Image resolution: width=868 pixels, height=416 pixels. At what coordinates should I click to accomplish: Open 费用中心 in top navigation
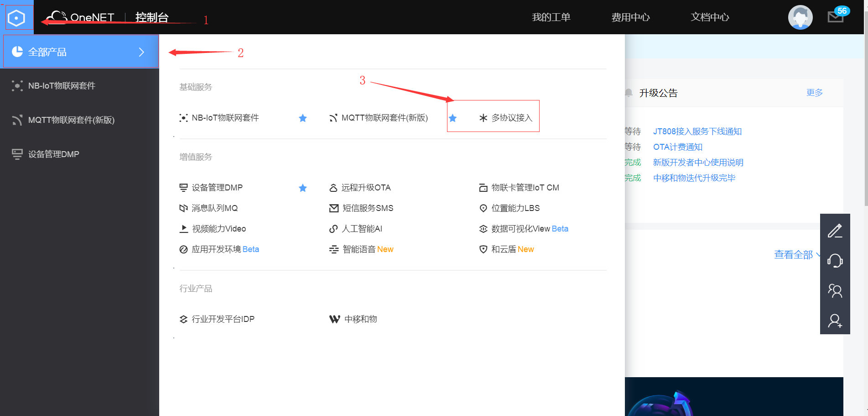(x=630, y=17)
